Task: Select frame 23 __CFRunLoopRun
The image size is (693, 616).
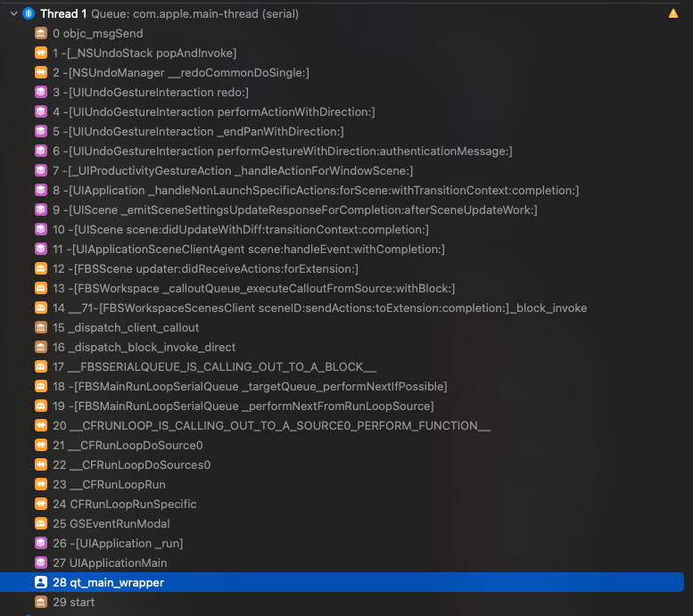Action: coord(109,484)
